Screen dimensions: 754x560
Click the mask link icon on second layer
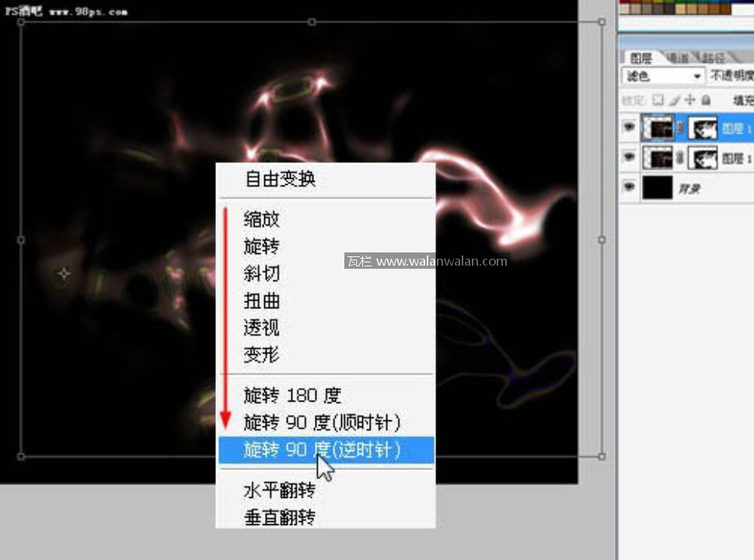pos(681,158)
